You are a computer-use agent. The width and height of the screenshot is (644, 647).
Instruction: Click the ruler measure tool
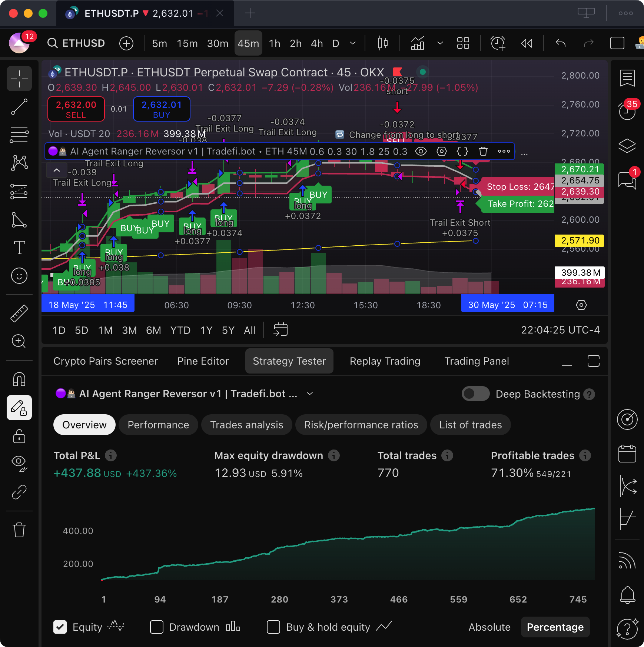(x=19, y=313)
